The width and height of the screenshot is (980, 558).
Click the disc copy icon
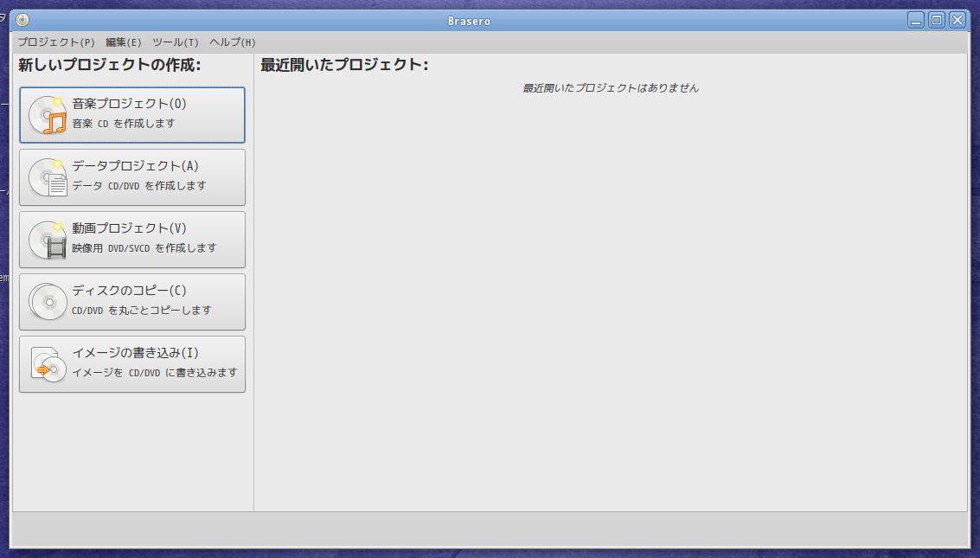pos(48,302)
